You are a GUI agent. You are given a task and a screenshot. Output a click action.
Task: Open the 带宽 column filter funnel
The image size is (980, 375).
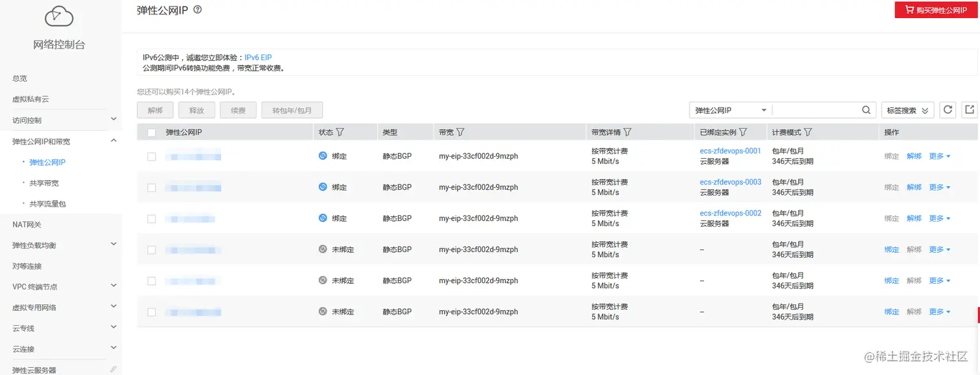pos(460,132)
